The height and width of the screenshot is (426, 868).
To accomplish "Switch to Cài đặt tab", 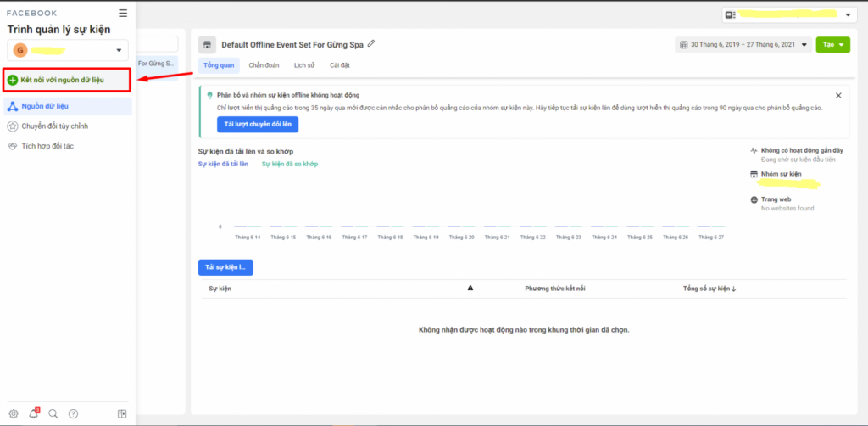I will coord(340,65).
